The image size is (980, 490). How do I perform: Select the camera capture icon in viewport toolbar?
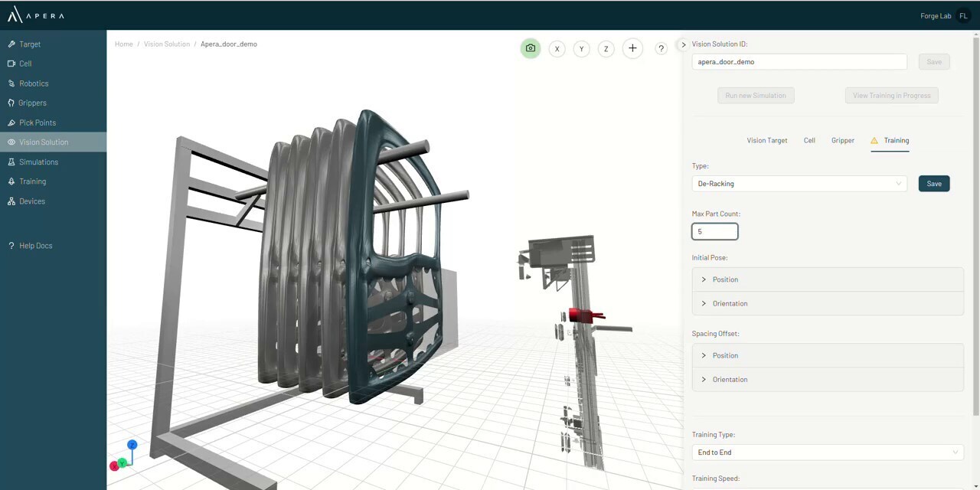531,48
